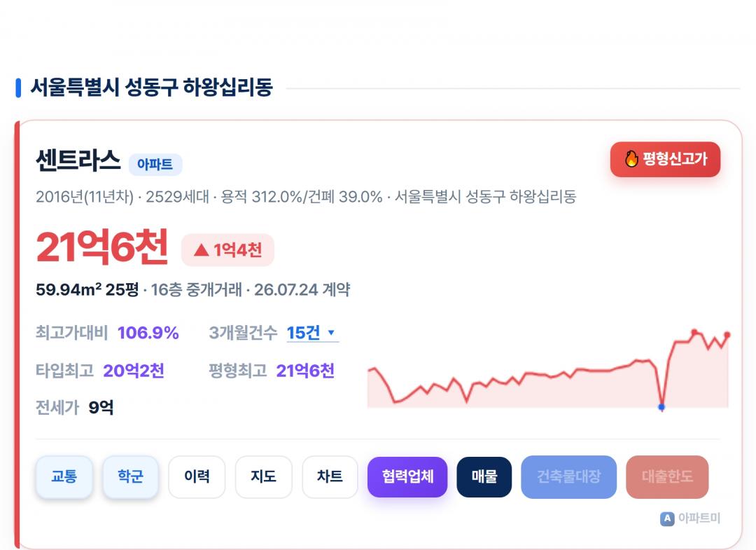Screen dimensions: 756x550
Task: Click the 아파트미 logo icon
Action: coord(667,518)
